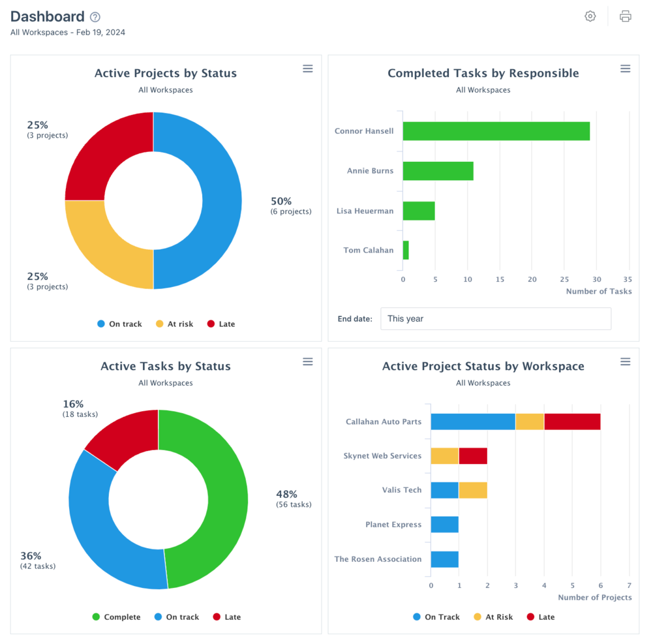Image resolution: width=653 pixels, height=644 pixels.
Task: Click the Skynet Web Services axis label
Action: click(382, 455)
